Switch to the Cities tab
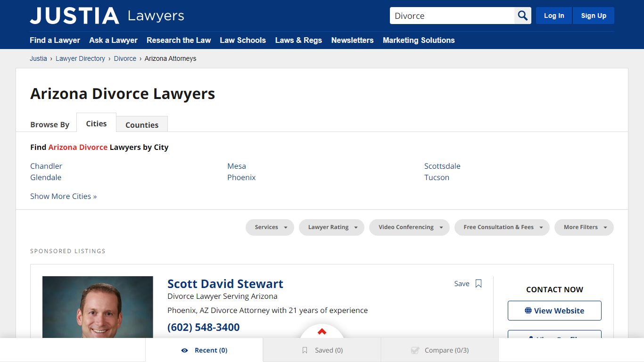 (96, 123)
